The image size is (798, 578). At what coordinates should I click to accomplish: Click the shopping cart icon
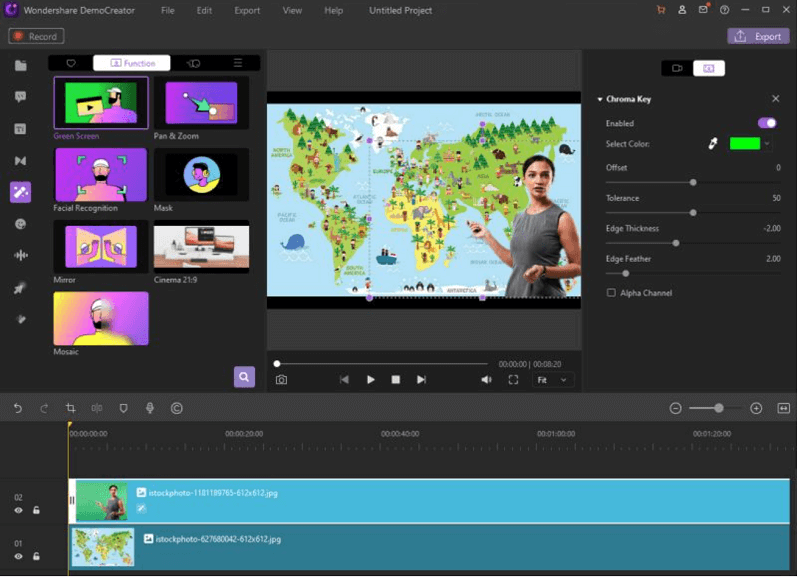click(x=661, y=10)
